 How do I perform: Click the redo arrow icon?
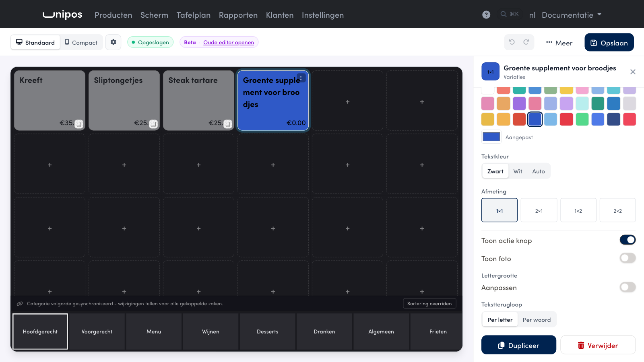point(526,42)
